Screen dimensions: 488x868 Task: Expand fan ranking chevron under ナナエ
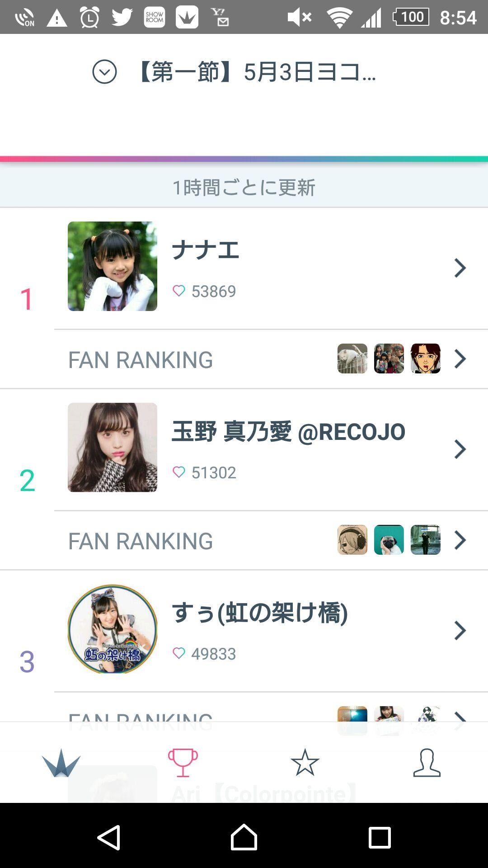[460, 359]
